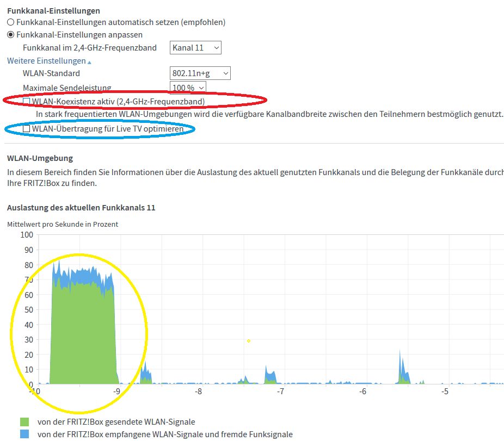The width and height of the screenshot is (504, 441).
Task: Click the description text about stark frequentierten WLAN-Umgebungen
Action: pyautogui.click(x=269, y=114)
